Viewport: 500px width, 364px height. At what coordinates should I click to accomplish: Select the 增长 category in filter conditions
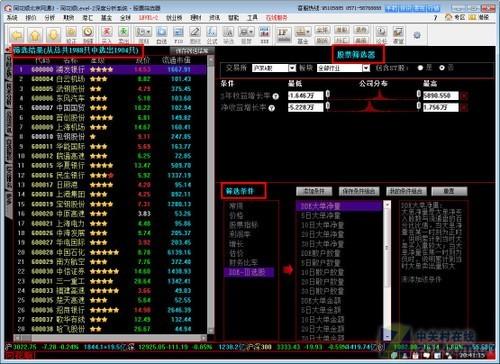236,244
